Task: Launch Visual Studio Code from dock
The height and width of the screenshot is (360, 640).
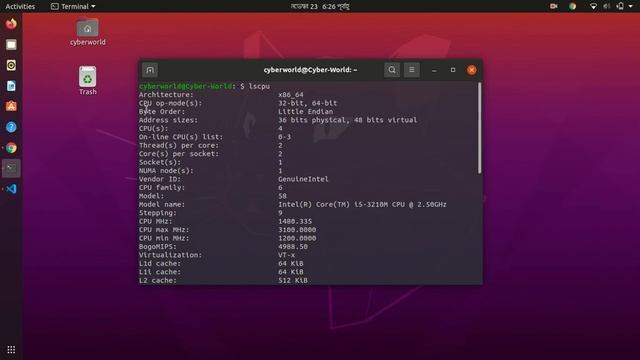Action: tap(11, 189)
